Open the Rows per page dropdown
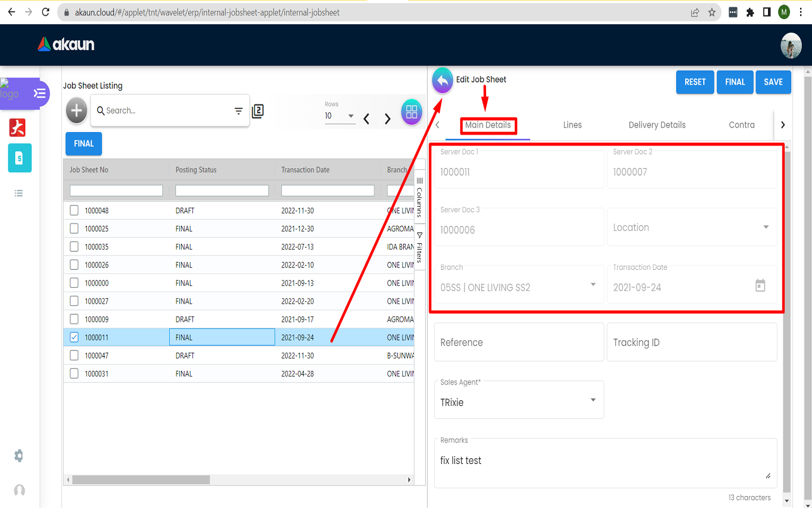Image resolution: width=812 pixels, height=508 pixels. 339,116
